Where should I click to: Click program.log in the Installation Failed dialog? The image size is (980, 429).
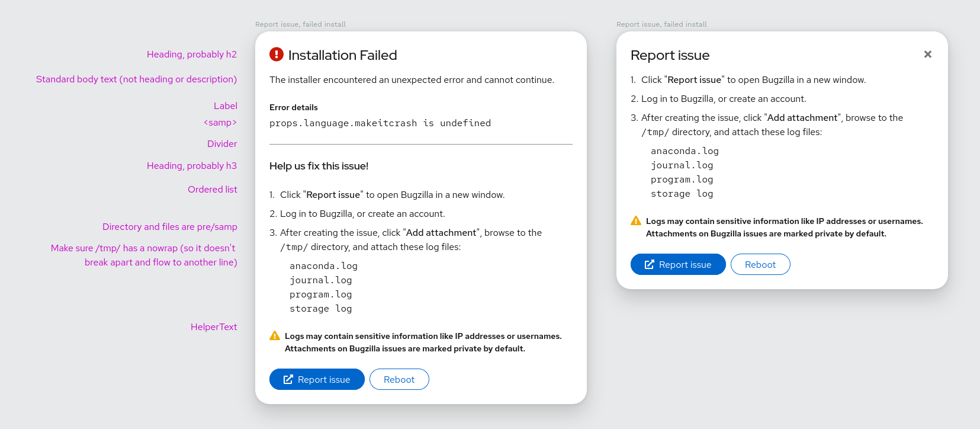320,294
